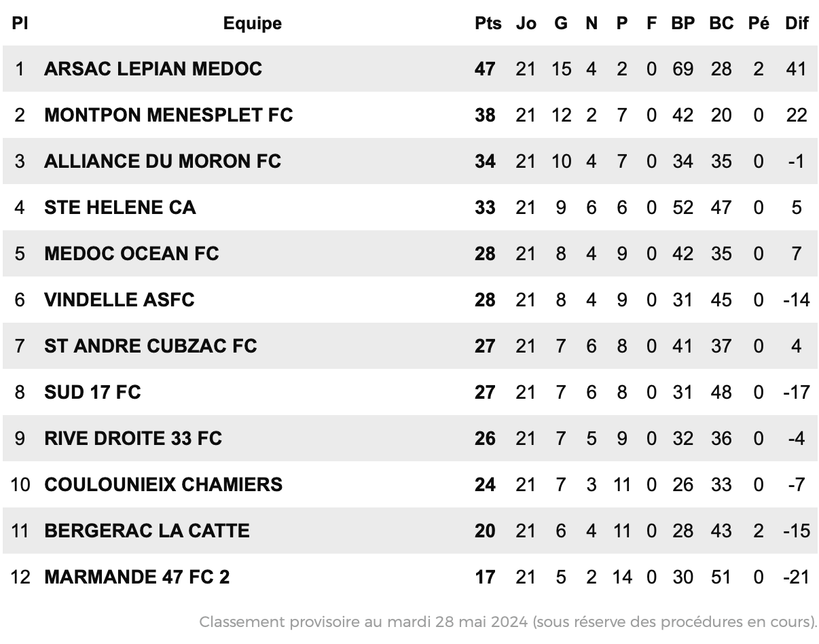819x644 pixels.
Task: Click on STE HELENE CA team name
Action: [120, 207]
